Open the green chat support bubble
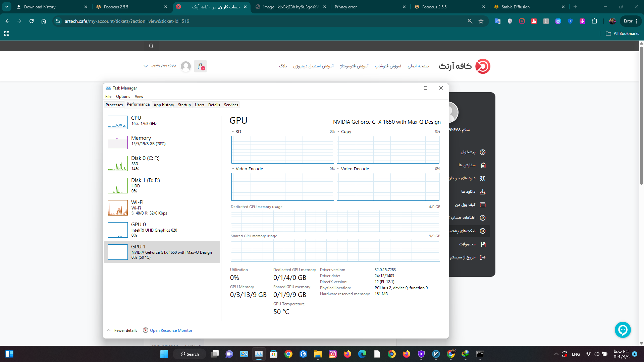This screenshot has height=362, width=644. pos(623,330)
